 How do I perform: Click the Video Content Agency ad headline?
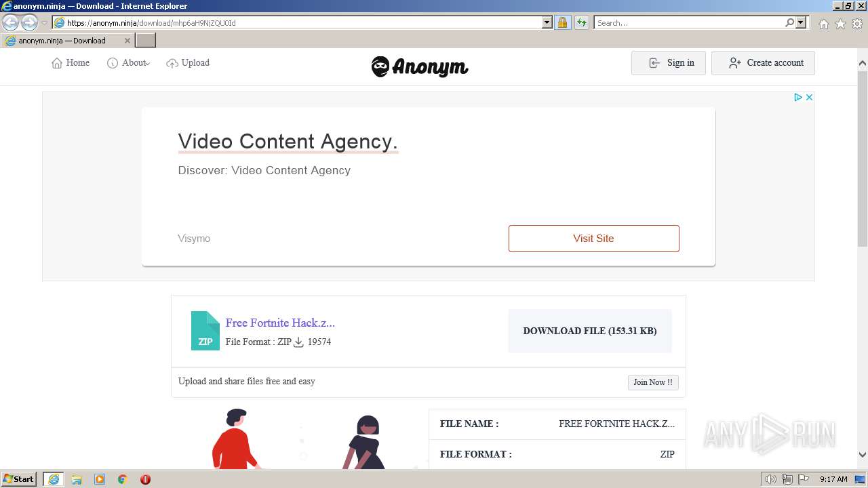pos(288,142)
